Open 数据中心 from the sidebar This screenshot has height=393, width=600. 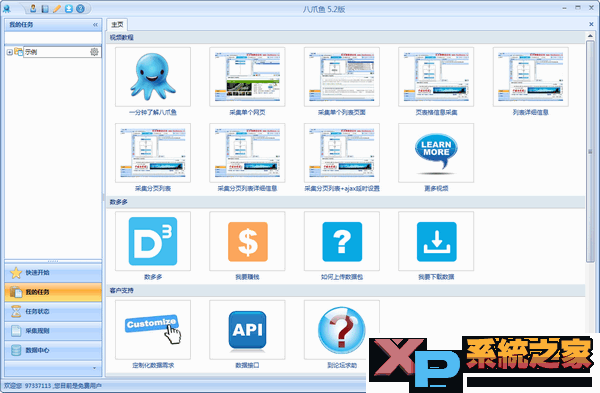(53, 350)
